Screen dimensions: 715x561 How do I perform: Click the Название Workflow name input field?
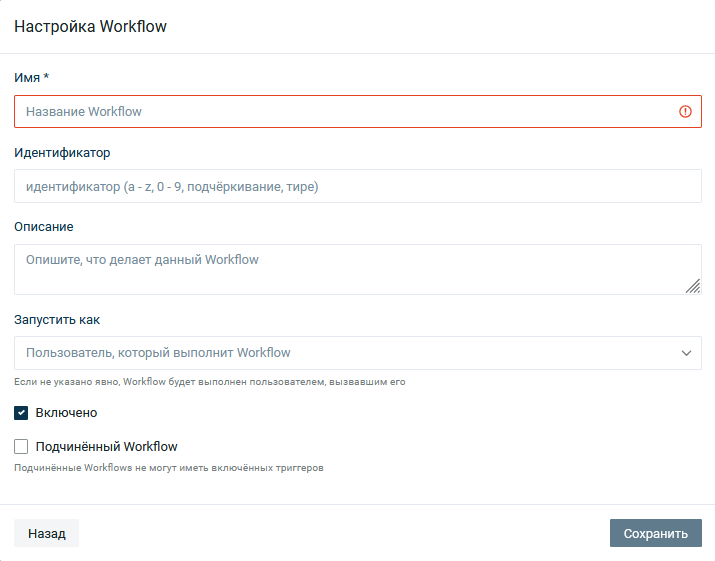click(358, 111)
